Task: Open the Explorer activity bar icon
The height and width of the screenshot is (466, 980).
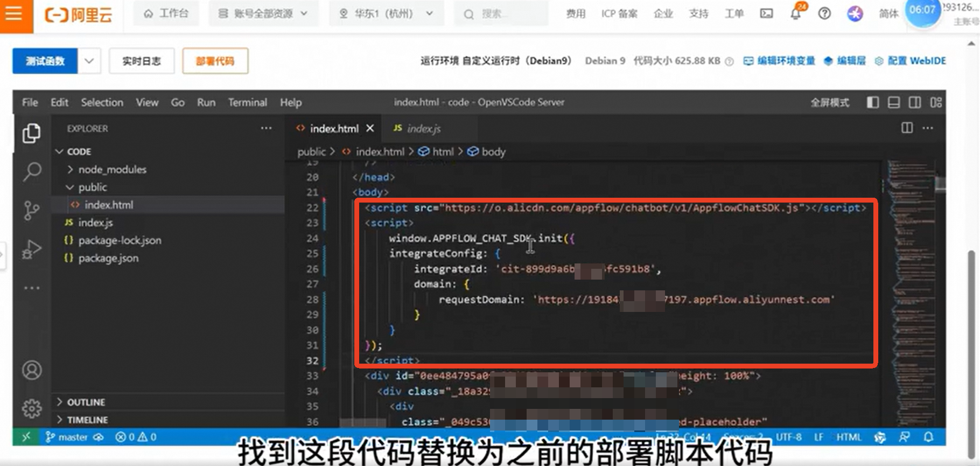Action: tap(32, 134)
